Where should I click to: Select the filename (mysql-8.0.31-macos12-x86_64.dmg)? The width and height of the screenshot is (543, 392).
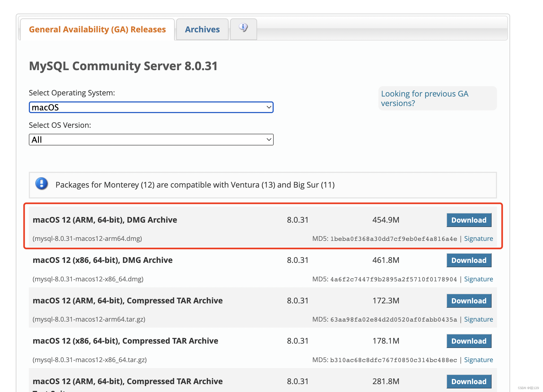[88, 279]
